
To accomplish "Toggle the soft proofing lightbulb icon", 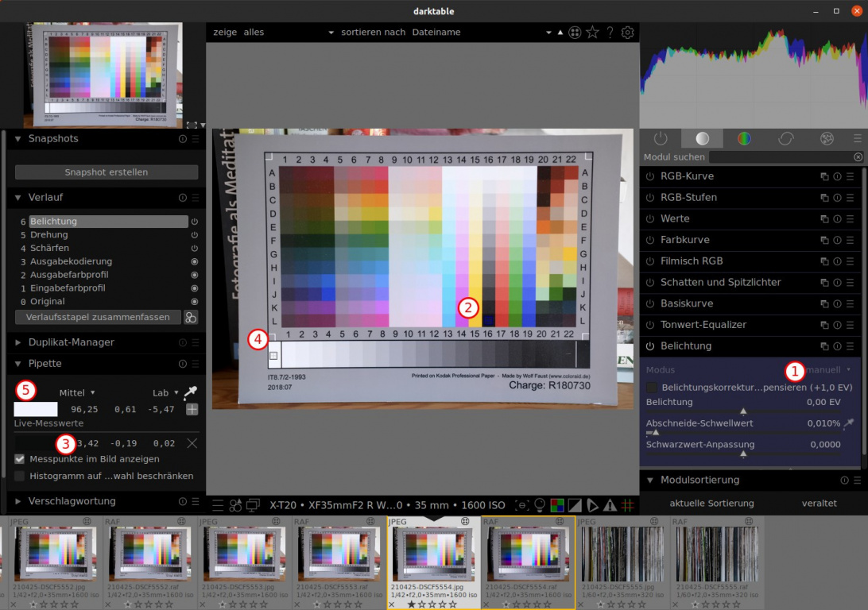I will tap(540, 504).
